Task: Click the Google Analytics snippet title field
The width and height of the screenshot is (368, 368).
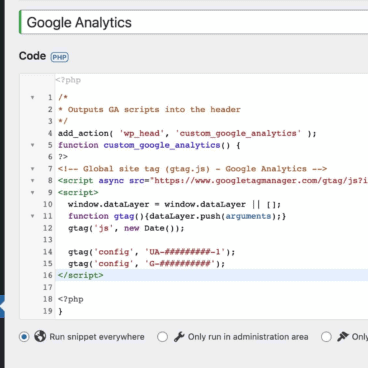Action: coord(194,22)
